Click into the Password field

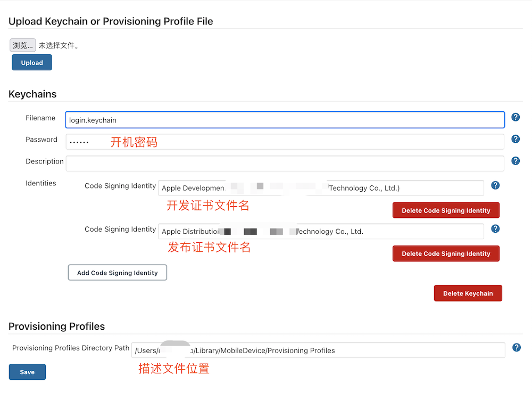(285, 142)
